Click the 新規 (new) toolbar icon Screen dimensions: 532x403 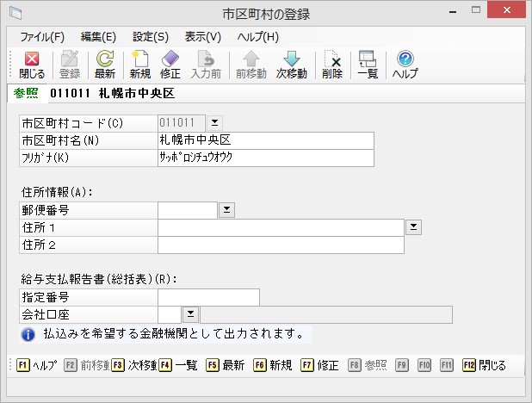click(x=139, y=65)
